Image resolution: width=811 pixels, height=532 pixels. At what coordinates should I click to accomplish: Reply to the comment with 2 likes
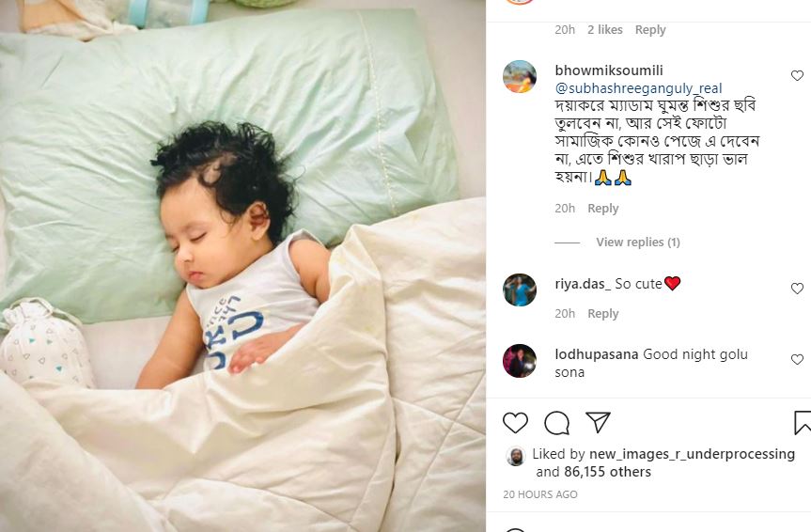point(650,29)
